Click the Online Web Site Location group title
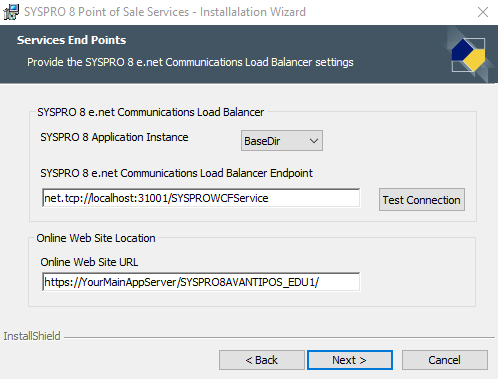This screenshot has height=379, width=498. 96,238
